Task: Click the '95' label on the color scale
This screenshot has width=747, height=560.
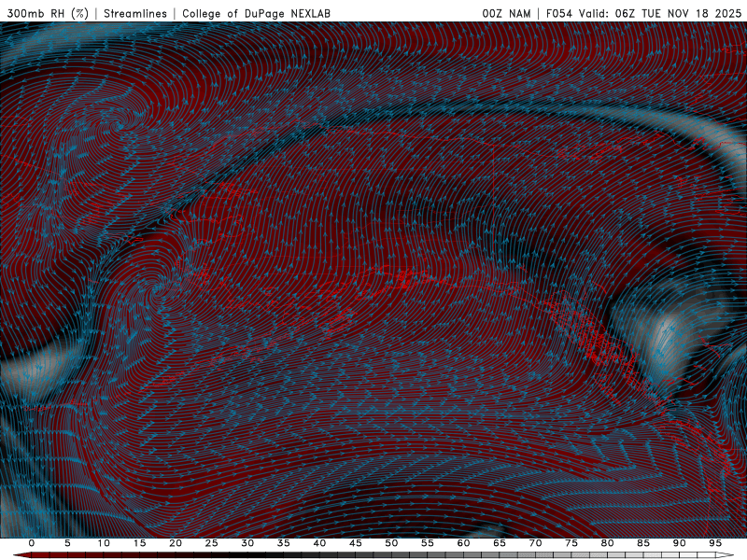Action: point(715,543)
